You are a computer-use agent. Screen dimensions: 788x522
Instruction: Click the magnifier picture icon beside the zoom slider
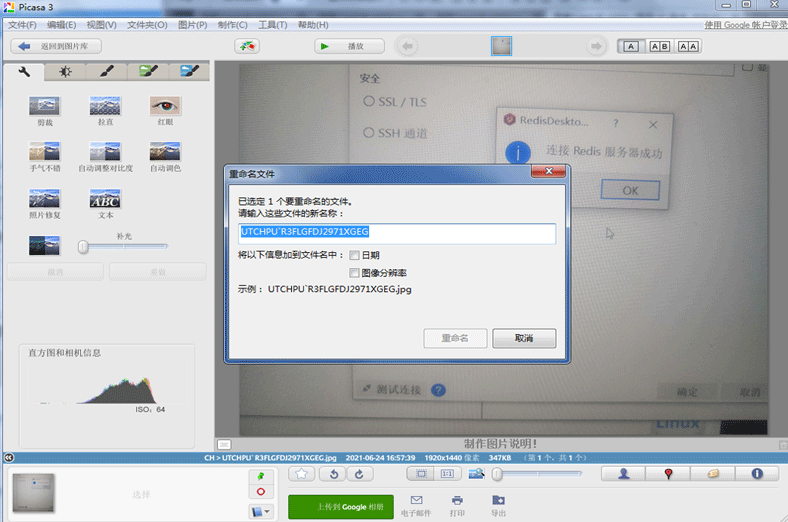[x=476, y=473]
